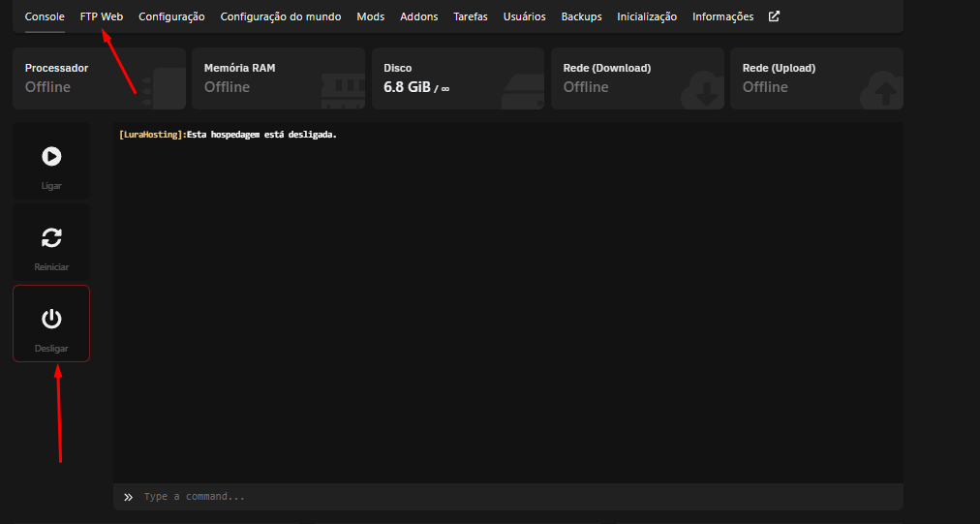The height and width of the screenshot is (524, 980).
Task: Navigate to the Backups tab
Action: [x=581, y=16]
